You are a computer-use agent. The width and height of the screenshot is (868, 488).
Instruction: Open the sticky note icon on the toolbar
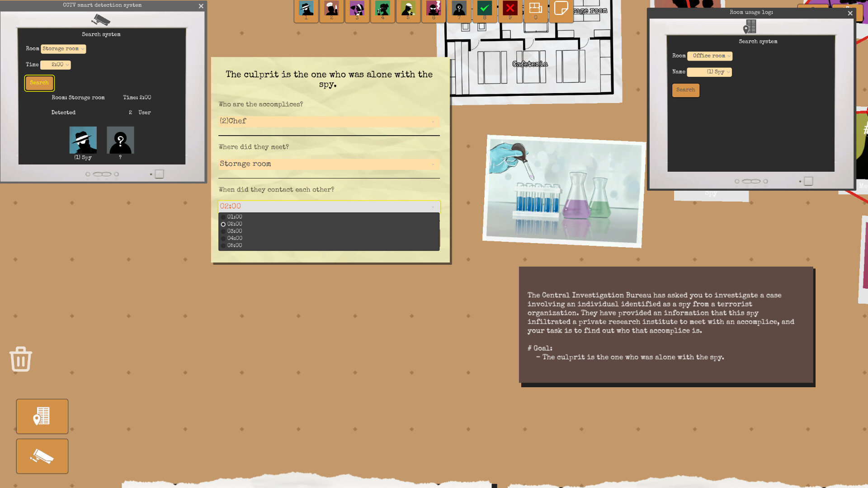pos(561,8)
